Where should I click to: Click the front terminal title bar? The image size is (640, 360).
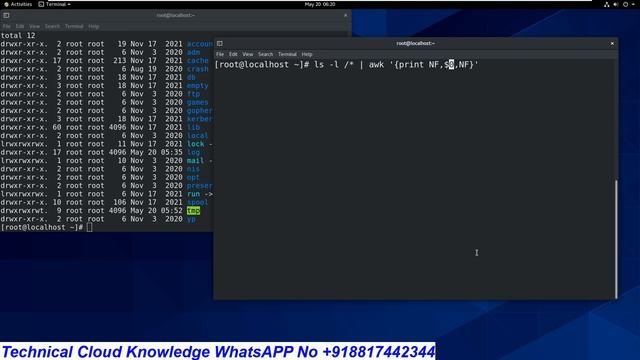click(416, 43)
